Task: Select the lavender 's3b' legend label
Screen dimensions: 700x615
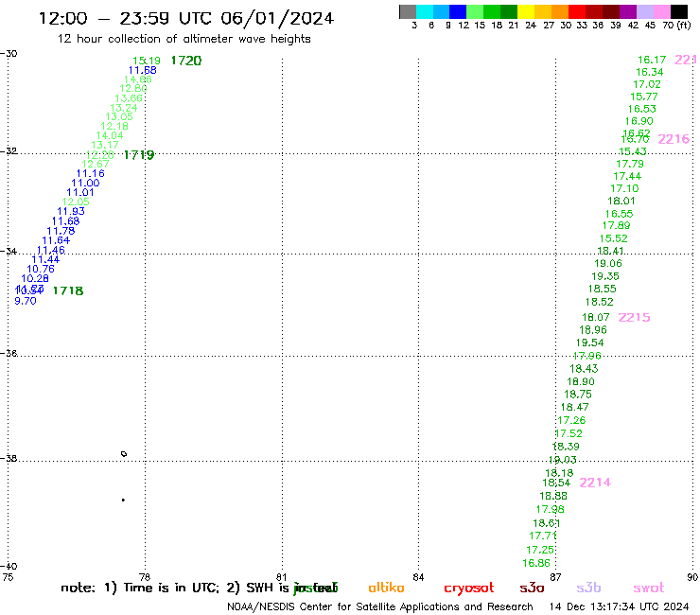Action: (x=588, y=588)
